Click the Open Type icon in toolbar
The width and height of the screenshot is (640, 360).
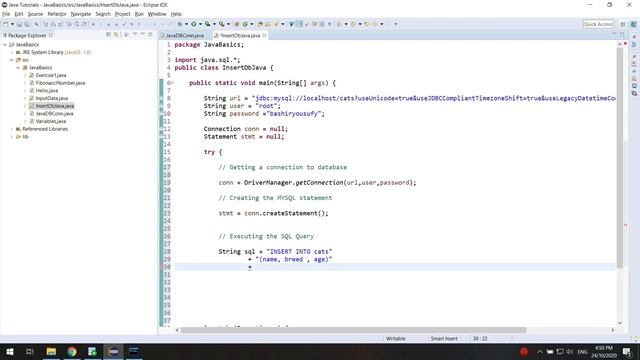[x=260, y=24]
